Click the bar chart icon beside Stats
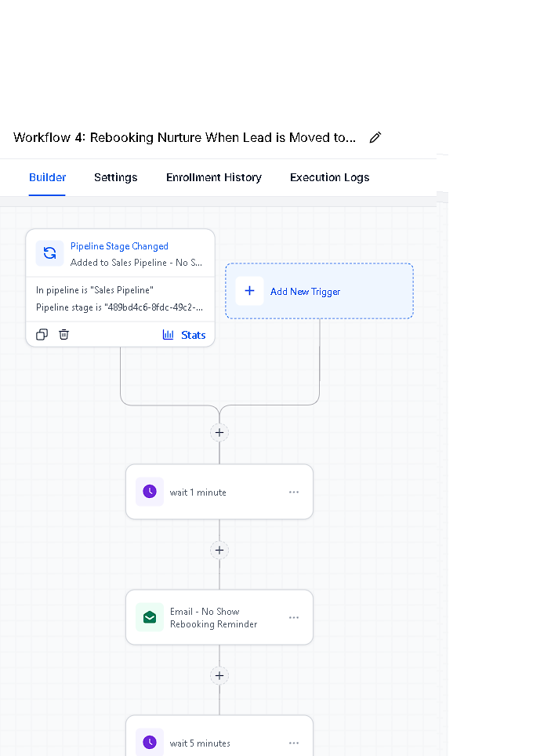Image resolution: width=551 pixels, height=756 pixels. click(168, 335)
